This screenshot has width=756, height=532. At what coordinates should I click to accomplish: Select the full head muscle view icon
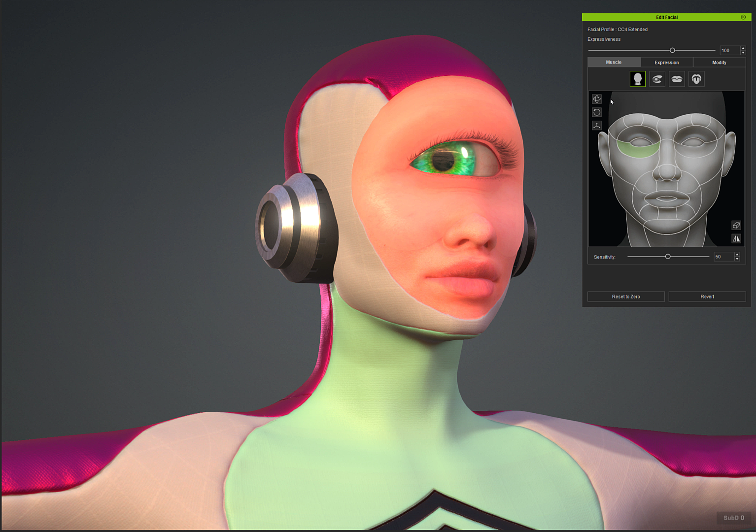click(637, 79)
